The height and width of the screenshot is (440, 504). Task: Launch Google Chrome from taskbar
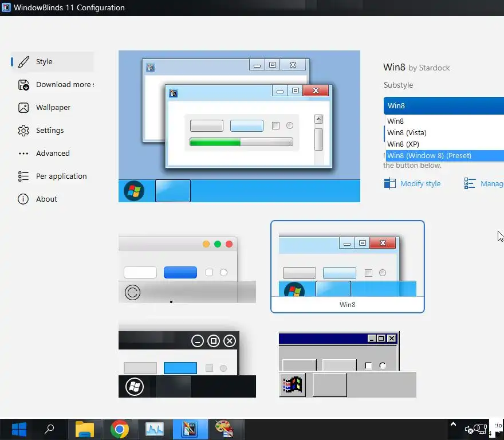[120, 429]
